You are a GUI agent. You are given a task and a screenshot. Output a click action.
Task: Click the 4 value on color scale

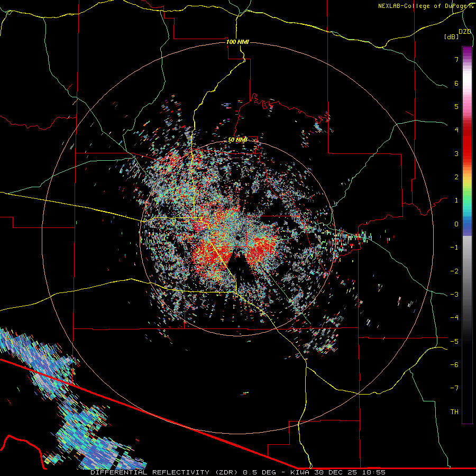coord(456,130)
